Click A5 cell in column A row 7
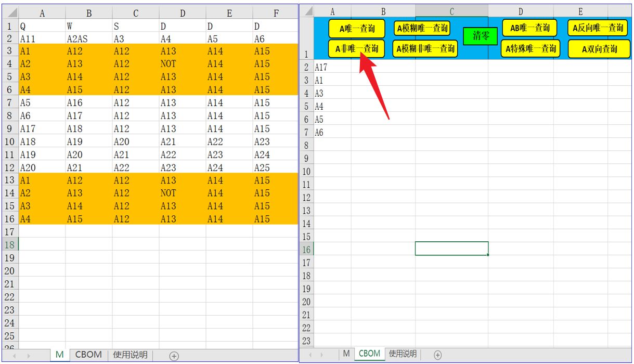This screenshot has width=634, height=364. point(42,102)
